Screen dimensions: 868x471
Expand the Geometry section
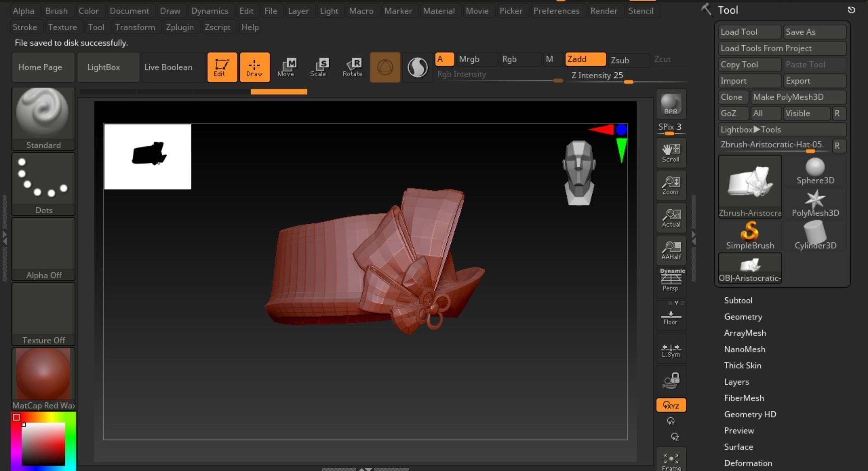click(x=743, y=317)
